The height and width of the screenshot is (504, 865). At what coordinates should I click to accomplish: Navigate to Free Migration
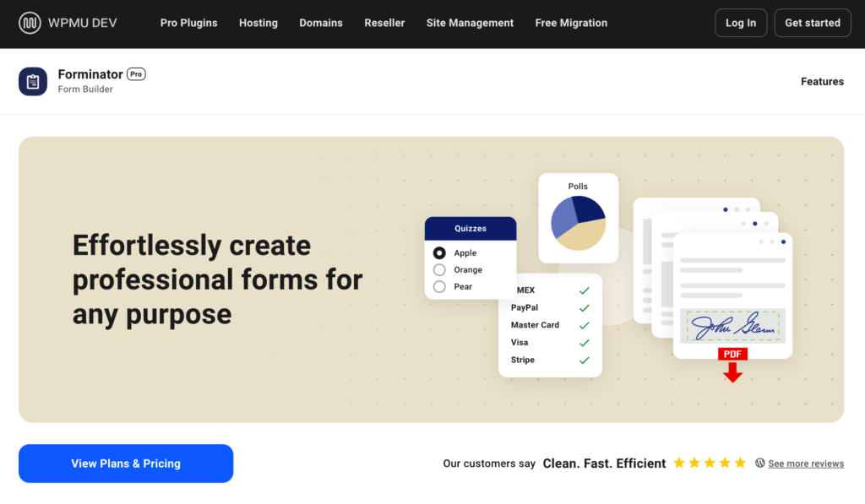point(571,23)
